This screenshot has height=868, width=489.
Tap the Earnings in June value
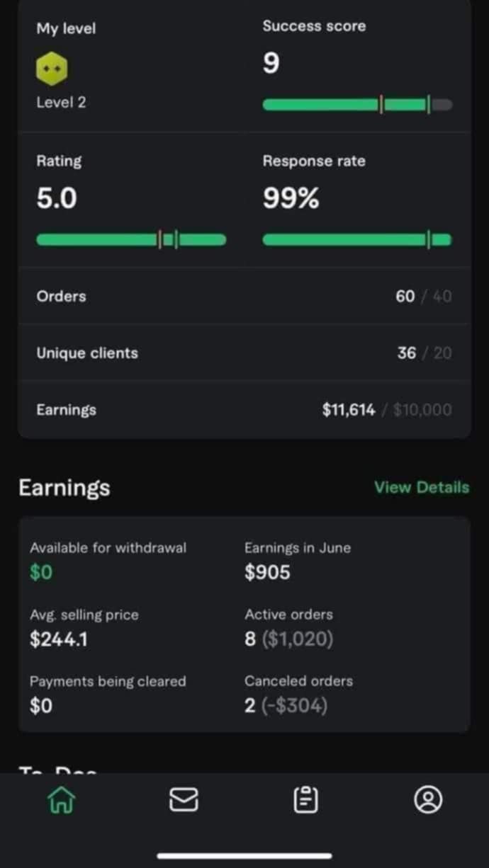[267, 572]
